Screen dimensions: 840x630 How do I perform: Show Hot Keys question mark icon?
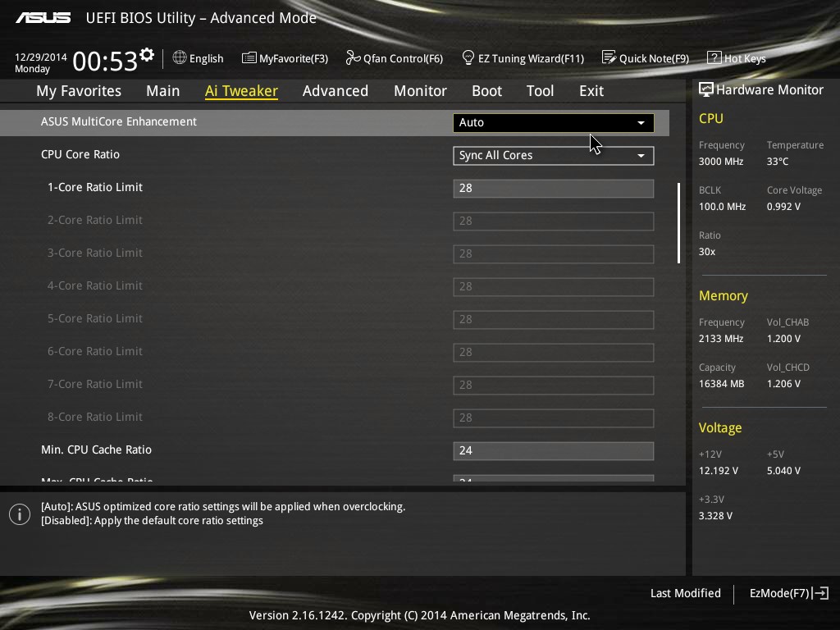[x=714, y=57]
